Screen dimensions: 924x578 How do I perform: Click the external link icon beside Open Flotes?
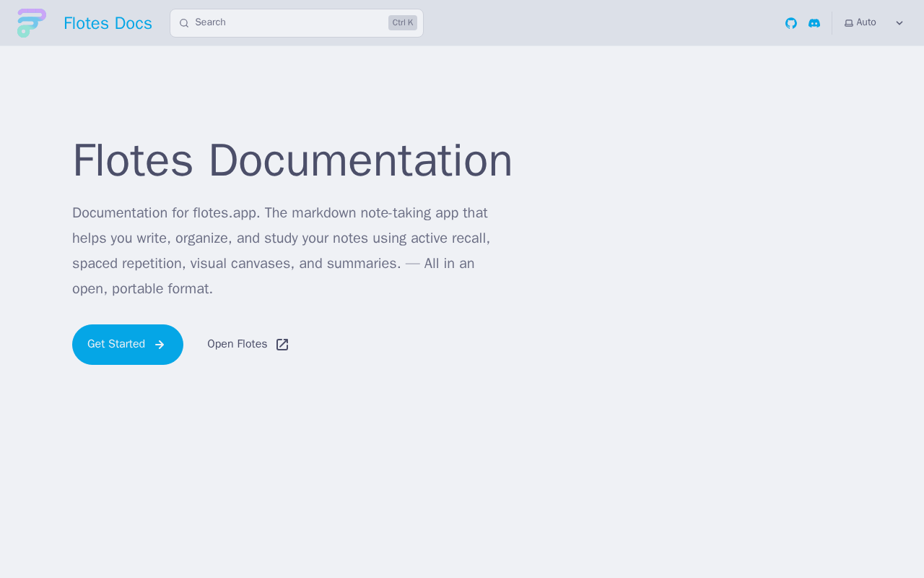point(282,345)
